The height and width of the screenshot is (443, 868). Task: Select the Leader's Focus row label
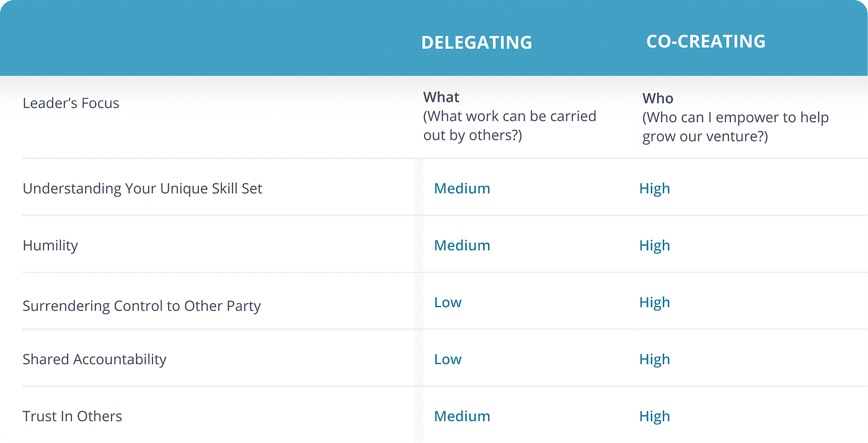tap(71, 103)
